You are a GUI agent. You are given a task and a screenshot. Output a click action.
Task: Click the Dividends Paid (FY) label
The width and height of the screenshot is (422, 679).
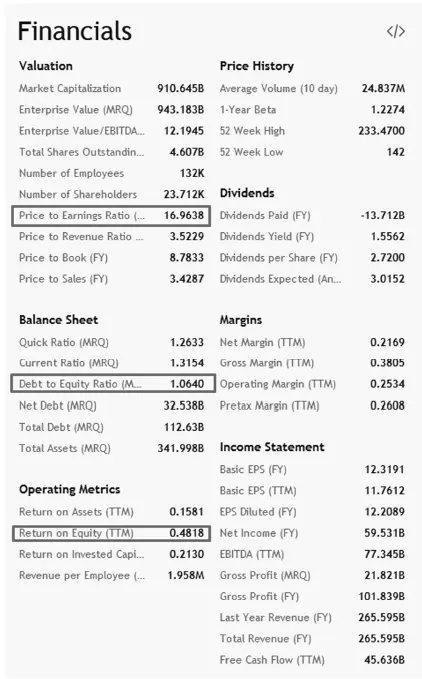tap(265, 216)
